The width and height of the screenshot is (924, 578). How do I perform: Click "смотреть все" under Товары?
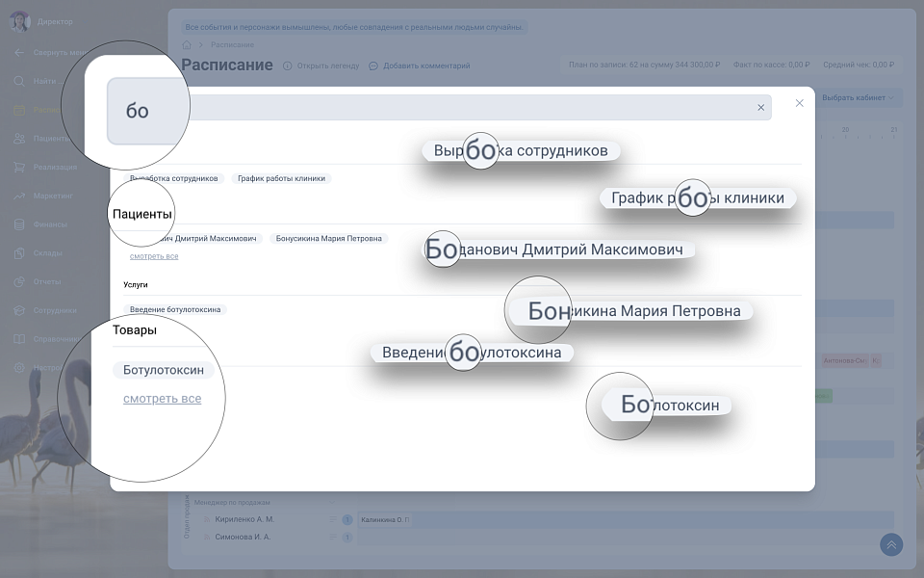point(162,399)
